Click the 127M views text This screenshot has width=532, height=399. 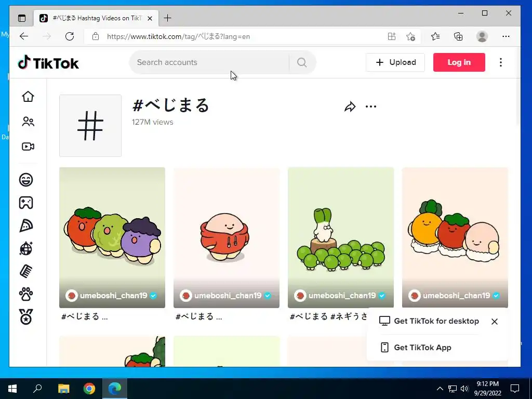click(x=153, y=122)
